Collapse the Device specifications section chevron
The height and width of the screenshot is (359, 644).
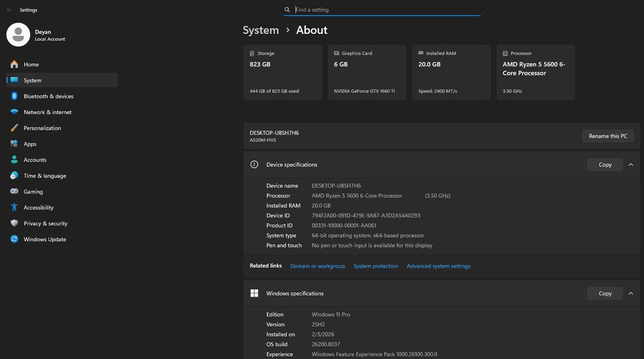click(x=630, y=165)
